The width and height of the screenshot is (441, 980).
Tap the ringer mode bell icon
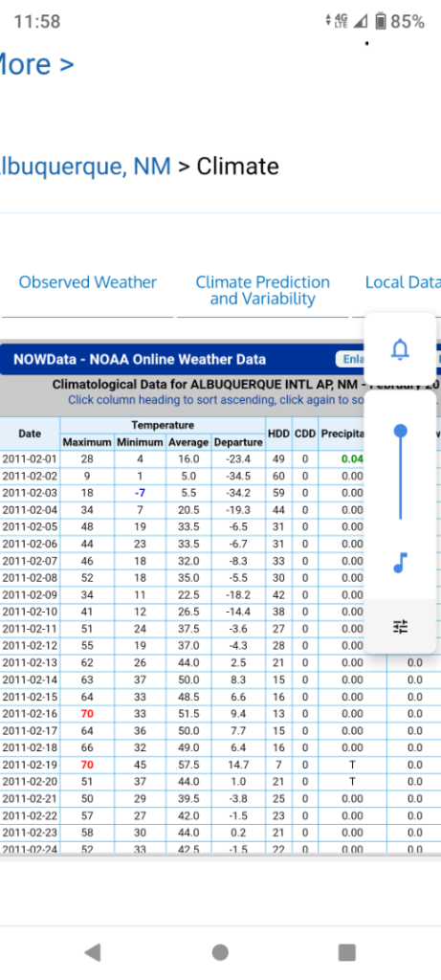click(x=400, y=349)
